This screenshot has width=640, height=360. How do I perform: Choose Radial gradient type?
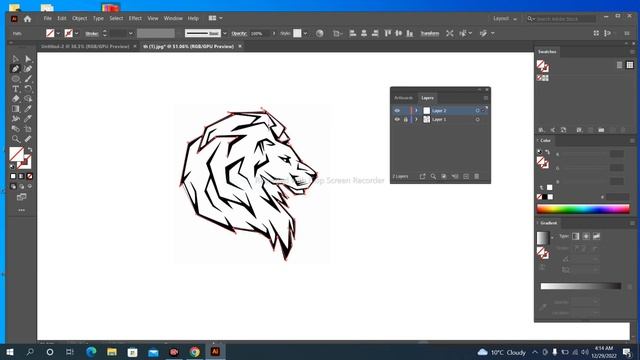[586, 236]
